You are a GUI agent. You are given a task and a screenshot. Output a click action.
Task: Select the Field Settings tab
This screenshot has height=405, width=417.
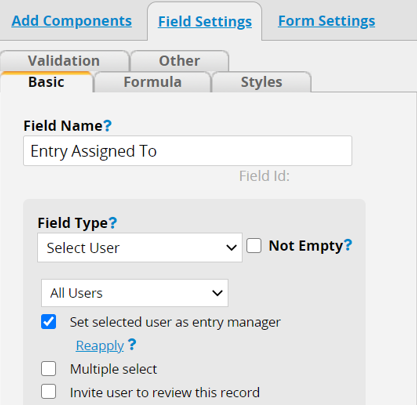click(205, 22)
